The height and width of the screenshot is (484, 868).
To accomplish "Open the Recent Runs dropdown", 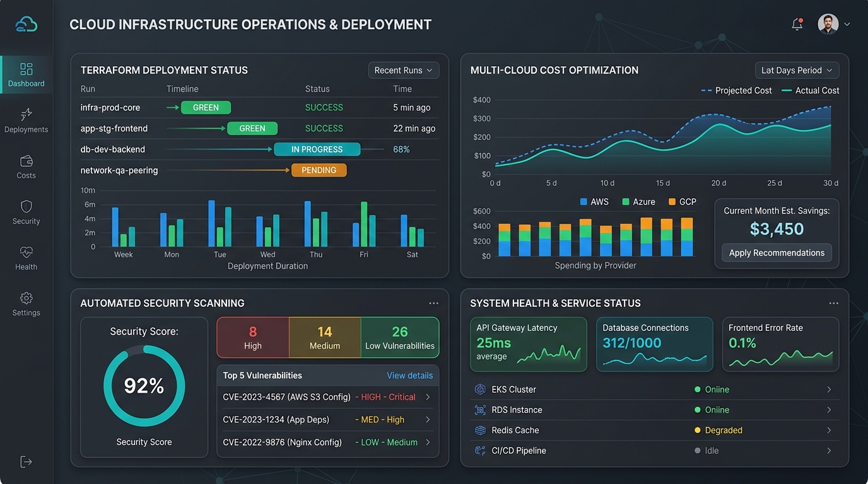I will (404, 71).
